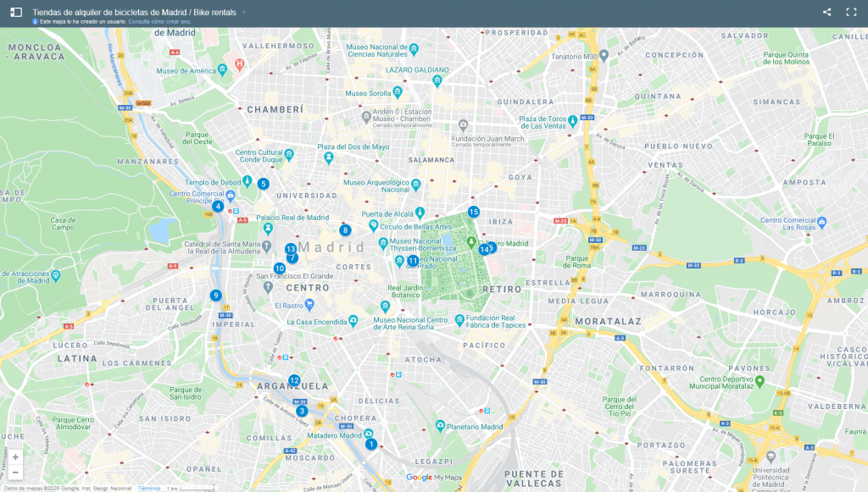Click the Museo Sorolla place icon
The width and height of the screenshot is (868, 492).
tap(398, 93)
